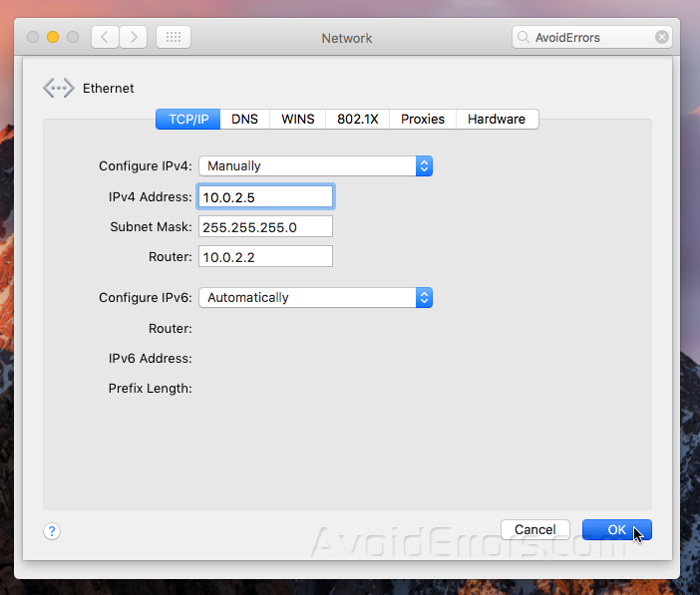Clear the AvoidErrors search text
Viewport: 700px width, 595px height.
(662, 38)
